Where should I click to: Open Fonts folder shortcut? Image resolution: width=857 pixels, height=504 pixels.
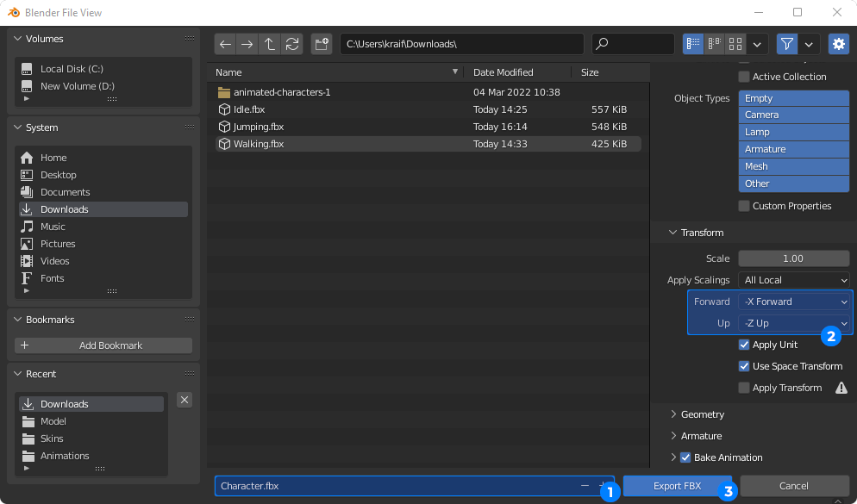103,278
